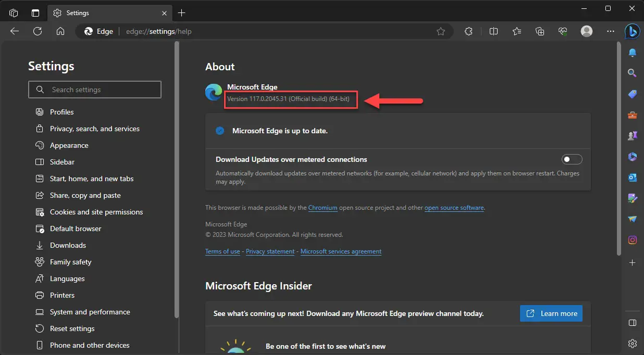Focus the Search settings field

(95, 90)
